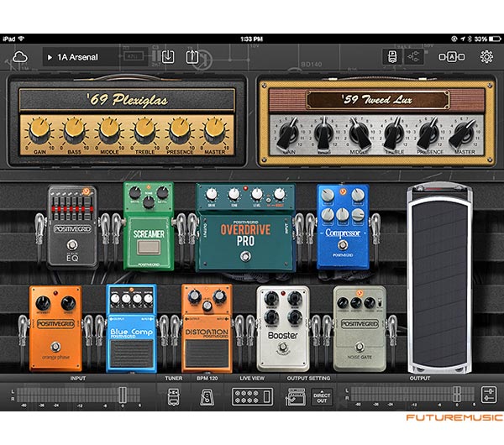Adjust the Tweed Lux MIDDLE knob
Viewport: 504px width, 445px height.
(359, 133)
